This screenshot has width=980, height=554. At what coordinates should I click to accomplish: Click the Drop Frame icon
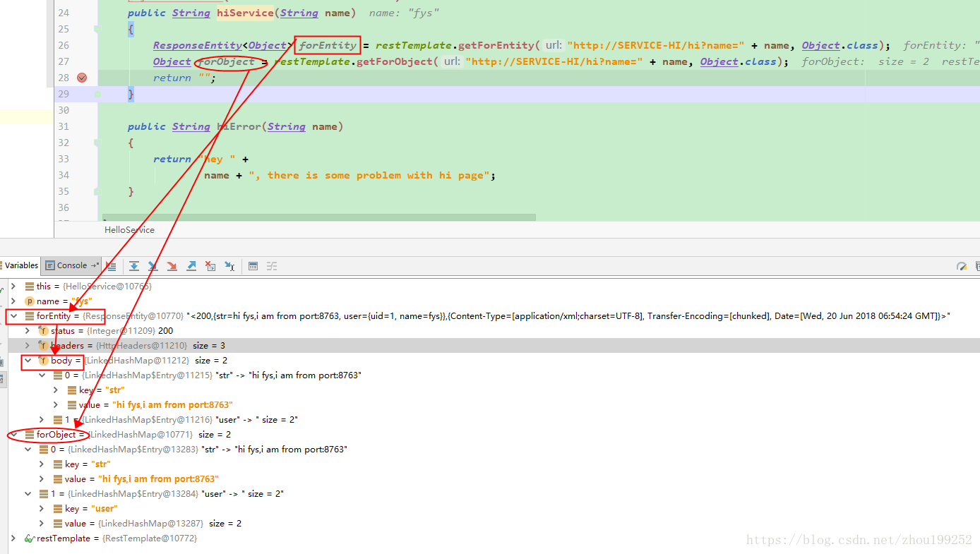pyautogui.click(x=210, y=266)
